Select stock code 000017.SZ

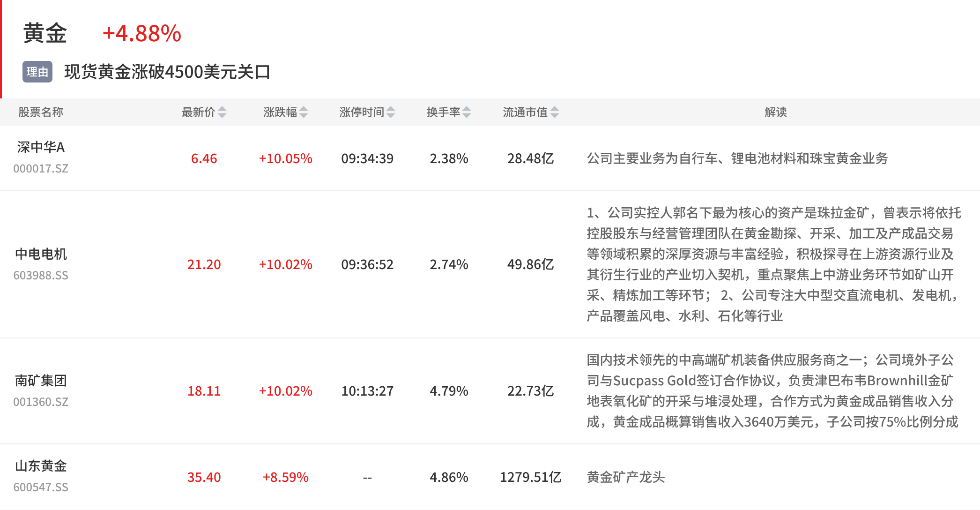pos(41,168)
